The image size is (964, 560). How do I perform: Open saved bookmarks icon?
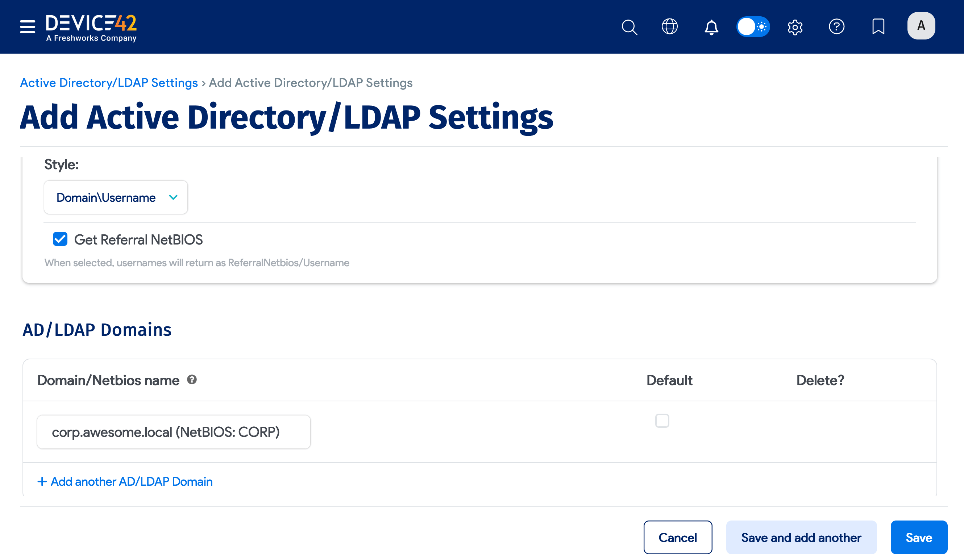(878, 27)
